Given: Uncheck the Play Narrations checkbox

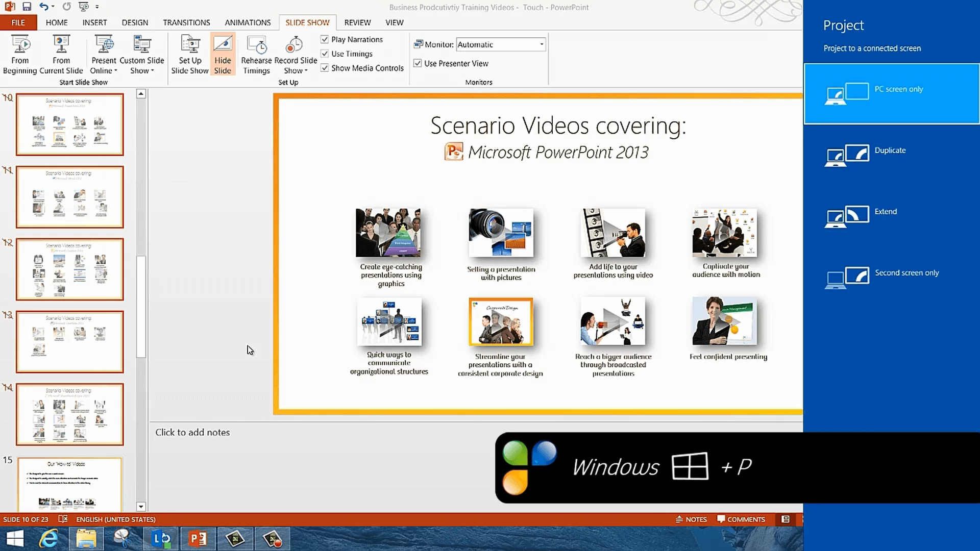Looking at the screenshot, I should [x=325, y=39].
